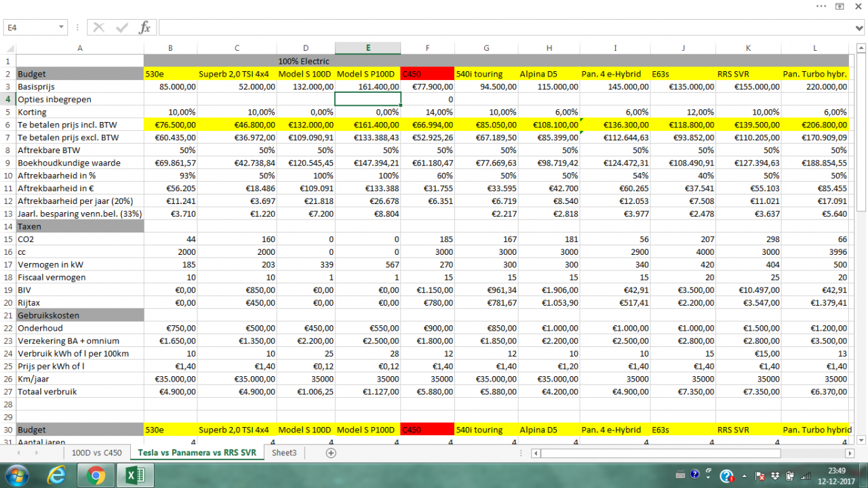
Task: Select the selected empty cell E4
Action: (x=368, y=99)
